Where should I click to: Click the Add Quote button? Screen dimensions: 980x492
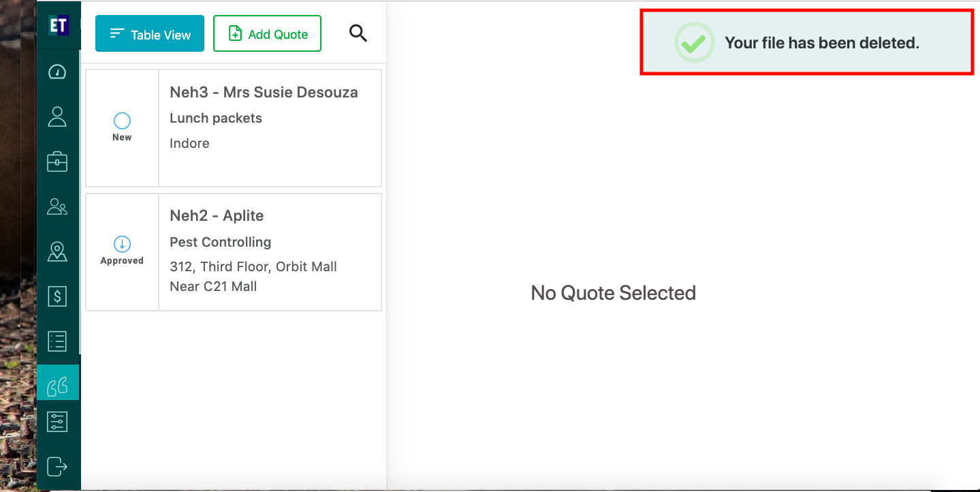[267, 34]
